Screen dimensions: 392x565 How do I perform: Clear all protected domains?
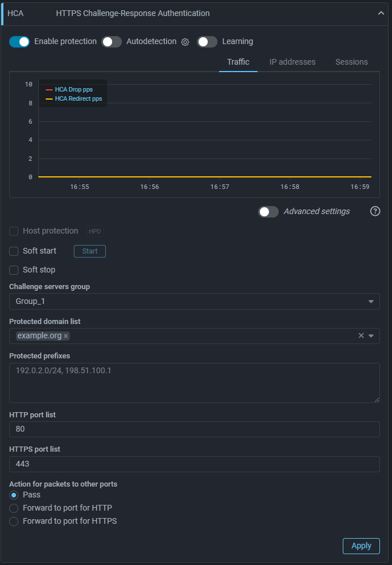point(361,335)
